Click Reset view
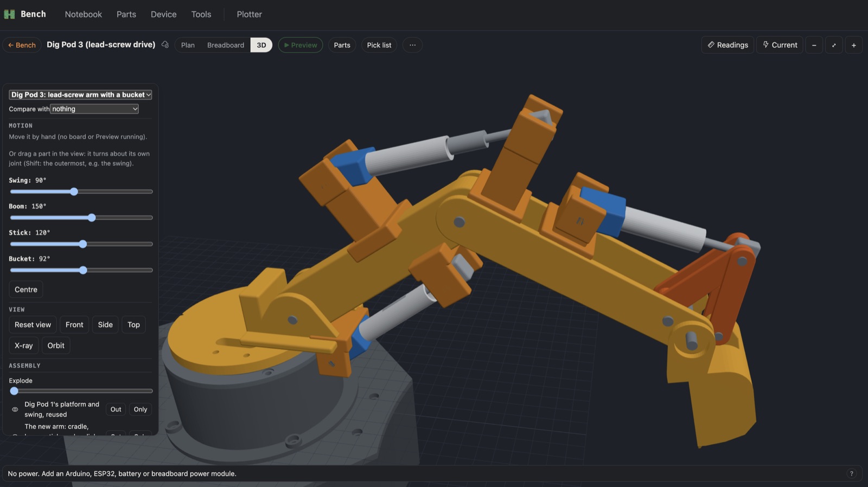Viewport: 868px width, 487px height. click(x=33, y=325)
